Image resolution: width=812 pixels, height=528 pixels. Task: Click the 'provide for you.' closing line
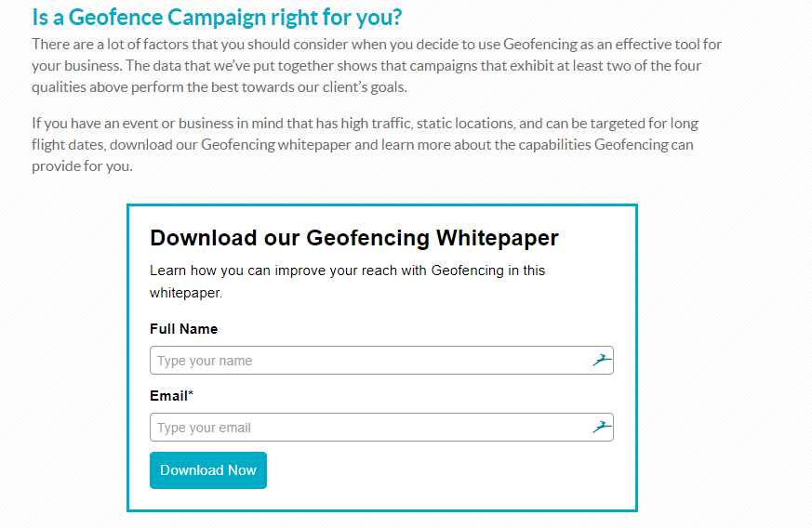(x=82, y=166)
